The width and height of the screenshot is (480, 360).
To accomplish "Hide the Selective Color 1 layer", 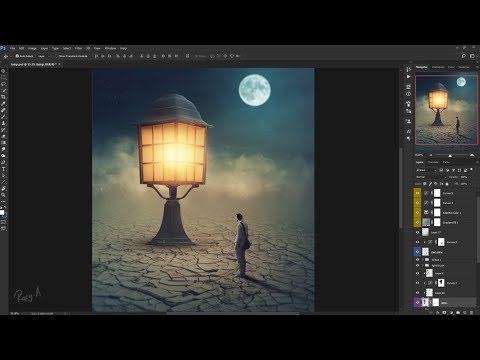I will pos(417,212).
